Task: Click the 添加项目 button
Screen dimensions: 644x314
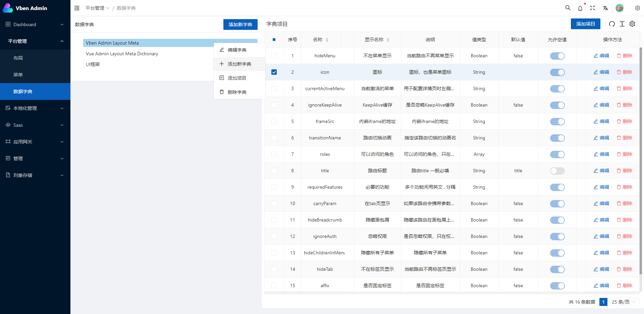Action: point(585,24)
